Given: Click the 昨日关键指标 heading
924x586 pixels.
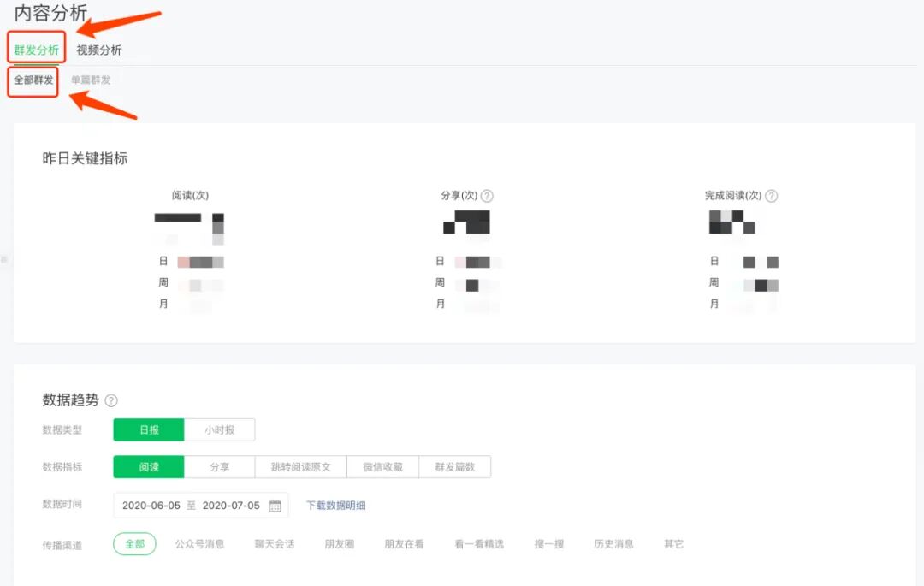Looking at the screenshot, I should (x=85, y=158).
